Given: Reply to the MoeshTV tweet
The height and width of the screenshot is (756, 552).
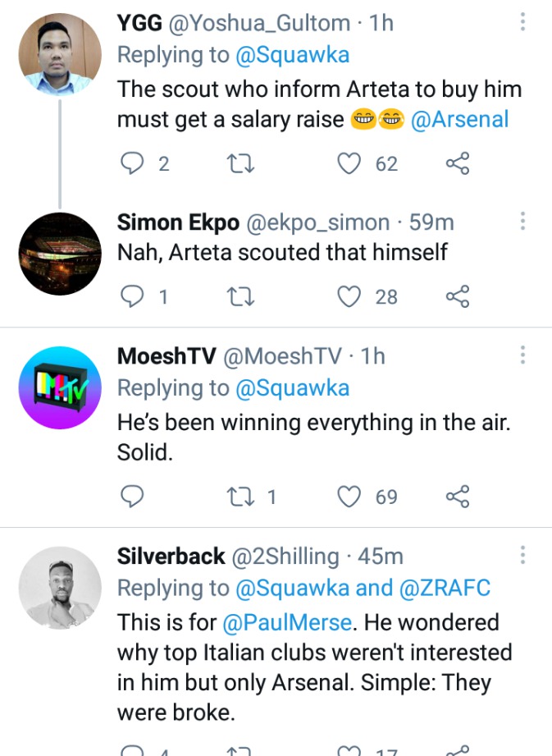Looking at the screenshot, I should 131,497.
